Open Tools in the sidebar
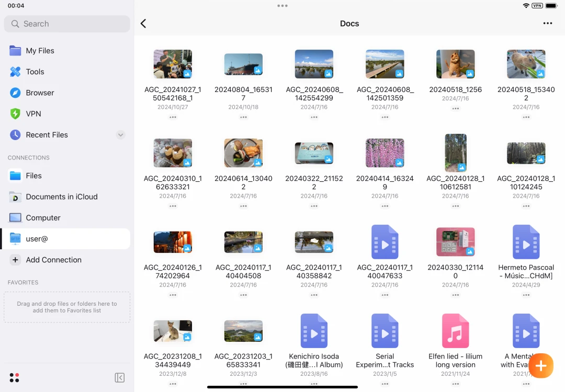 point(35,72)
